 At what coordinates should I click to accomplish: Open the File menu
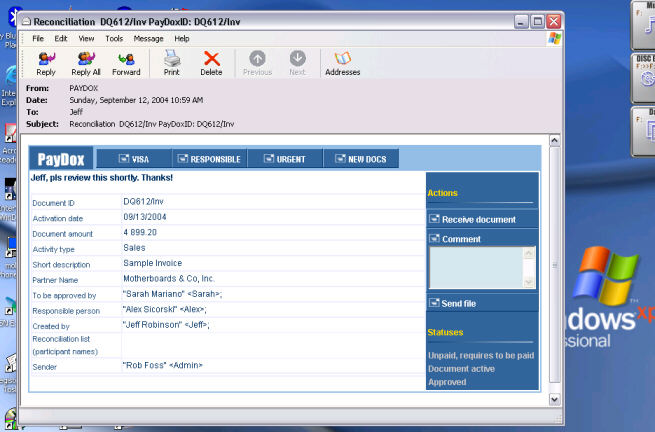[38, 38]
